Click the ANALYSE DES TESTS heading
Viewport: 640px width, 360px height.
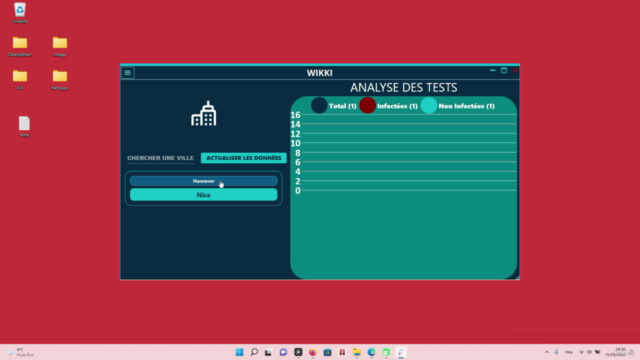pyautogui.click(x=404, y=87)
